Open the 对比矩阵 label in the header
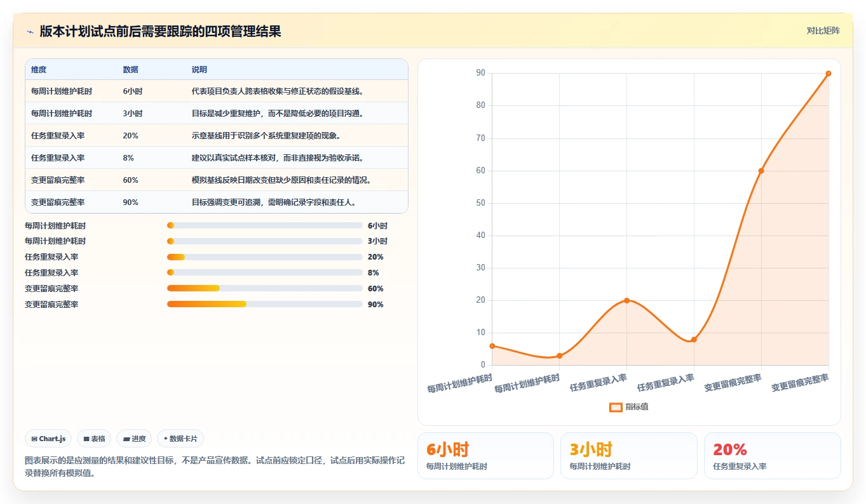866x504 pixels. 823,30
